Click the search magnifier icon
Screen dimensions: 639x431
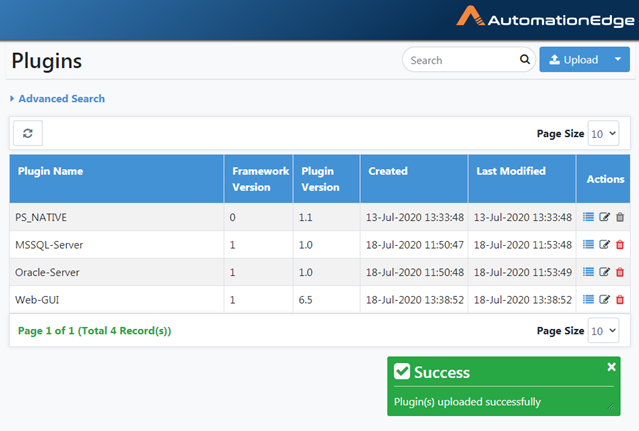pyautogui.click(x=524, y=59)
